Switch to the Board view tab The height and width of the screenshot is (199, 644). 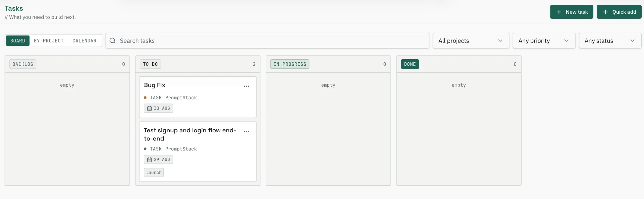click(x=18, y=41)
